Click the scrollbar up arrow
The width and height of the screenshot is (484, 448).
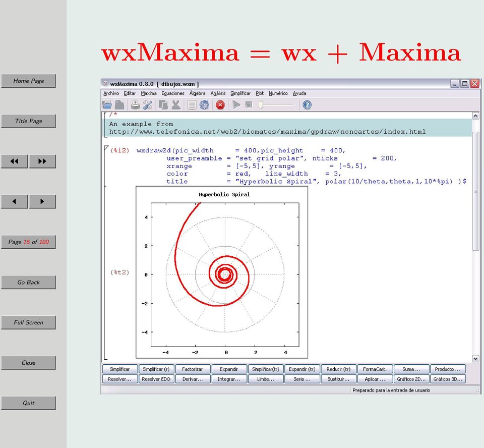pyautogui.click(x=475, y=116)
